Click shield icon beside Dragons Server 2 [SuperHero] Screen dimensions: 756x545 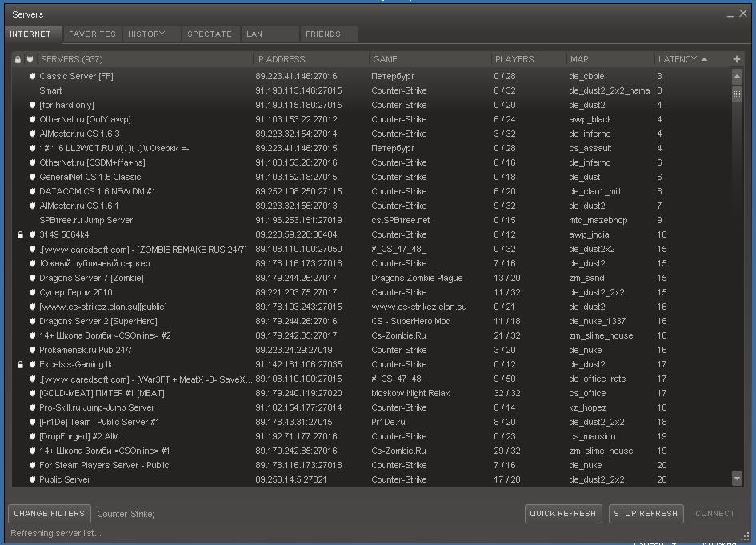(x=32, y=321)
